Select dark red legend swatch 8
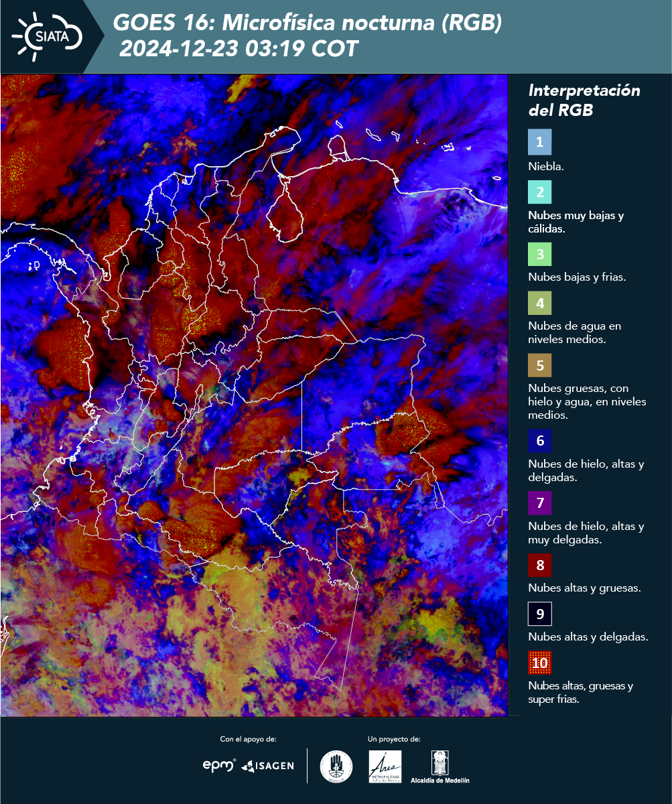 (539, 565)
